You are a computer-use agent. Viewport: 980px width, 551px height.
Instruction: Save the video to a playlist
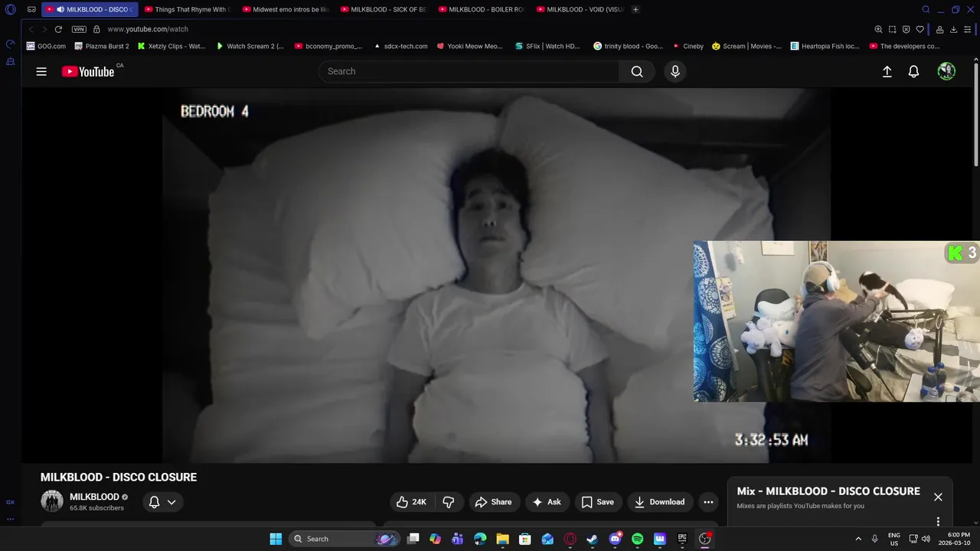tap(597, 502)
